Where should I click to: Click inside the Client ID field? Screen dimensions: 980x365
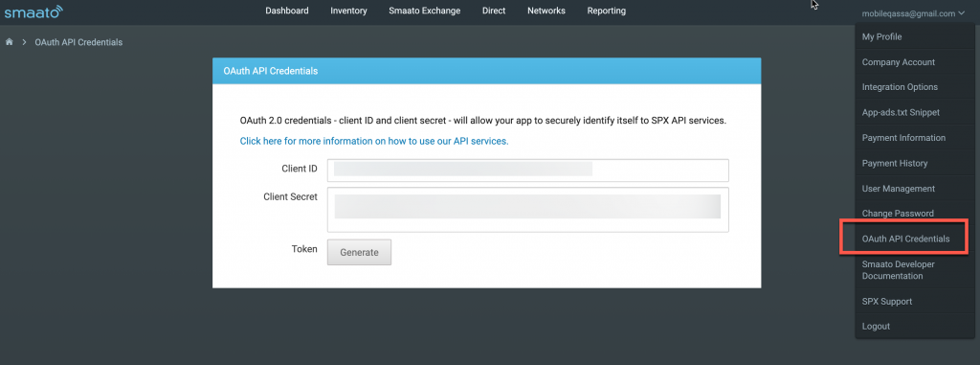click(528, 171)
